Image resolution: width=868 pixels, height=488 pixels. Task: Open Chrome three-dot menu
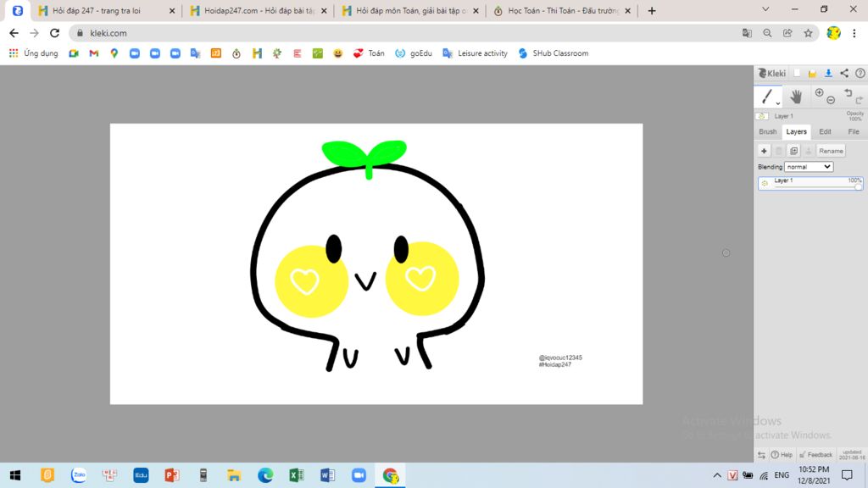854,33
